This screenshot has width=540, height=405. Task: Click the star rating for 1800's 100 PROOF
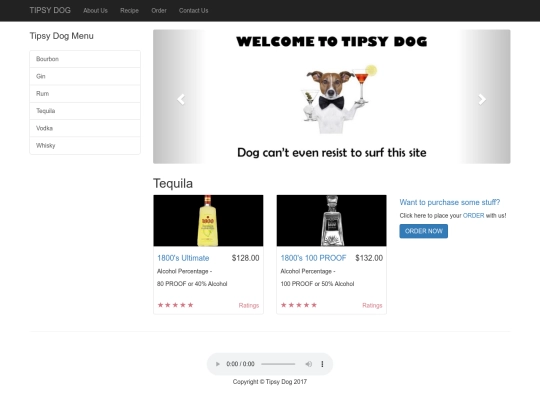tap(299, 305)
